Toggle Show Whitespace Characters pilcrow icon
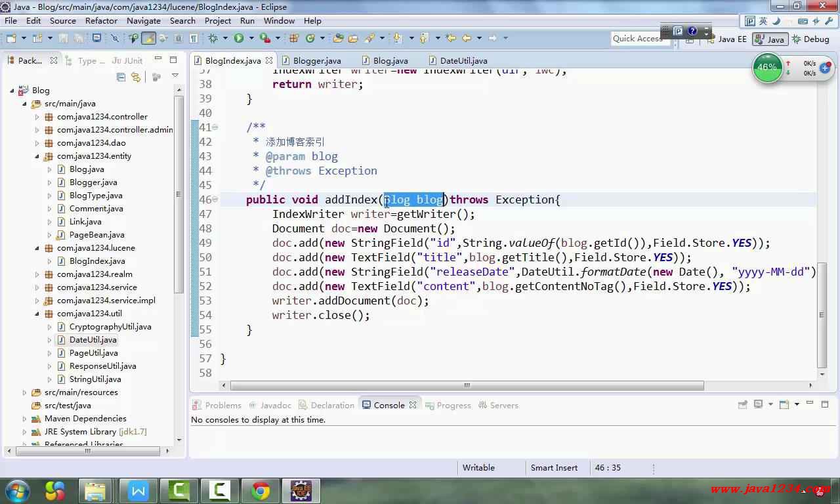The image size is (840, 504). coord(193,39)
